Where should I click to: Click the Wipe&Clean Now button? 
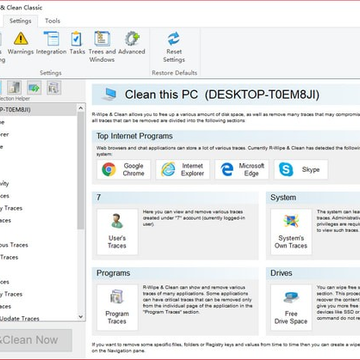36,340
